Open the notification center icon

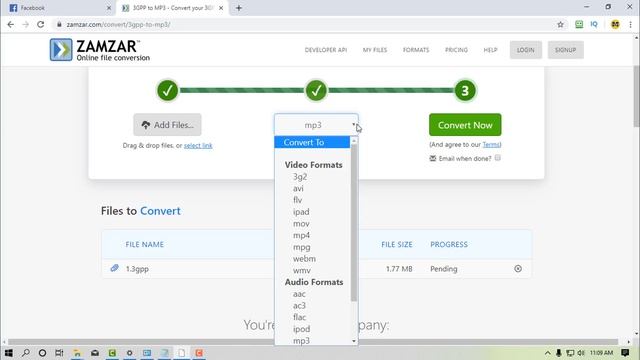pos(625,353)
